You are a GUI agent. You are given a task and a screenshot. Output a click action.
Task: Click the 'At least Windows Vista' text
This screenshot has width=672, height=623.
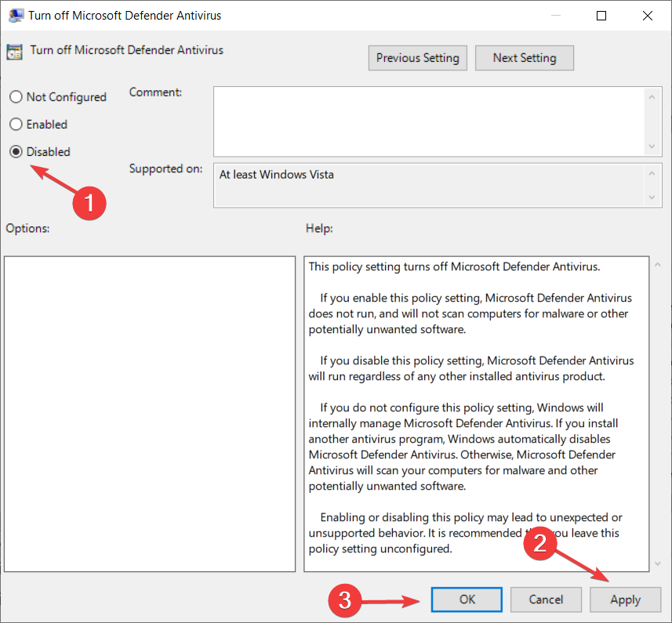pos(277,175)
